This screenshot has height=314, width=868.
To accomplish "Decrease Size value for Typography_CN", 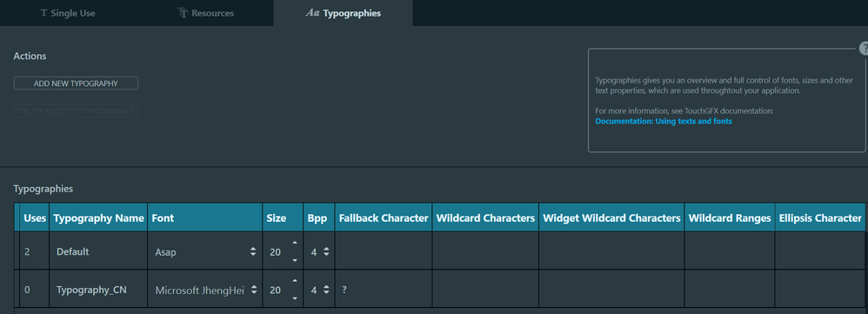I will 294,298.
